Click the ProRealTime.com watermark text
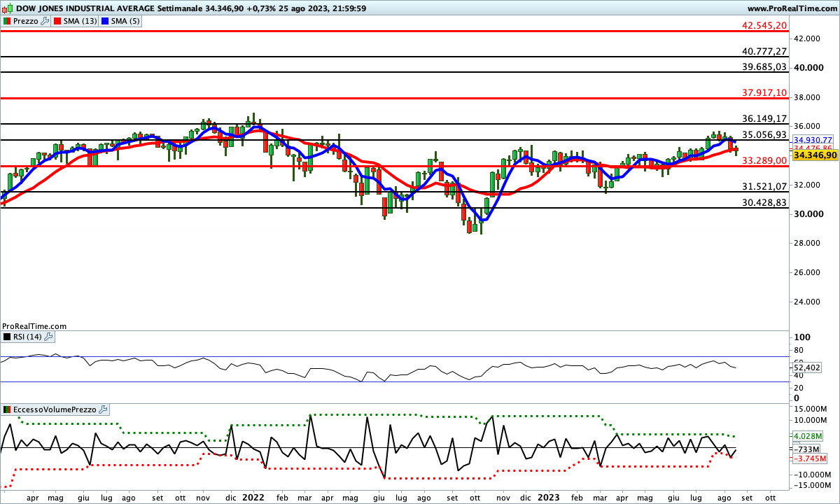 (34, 326)
